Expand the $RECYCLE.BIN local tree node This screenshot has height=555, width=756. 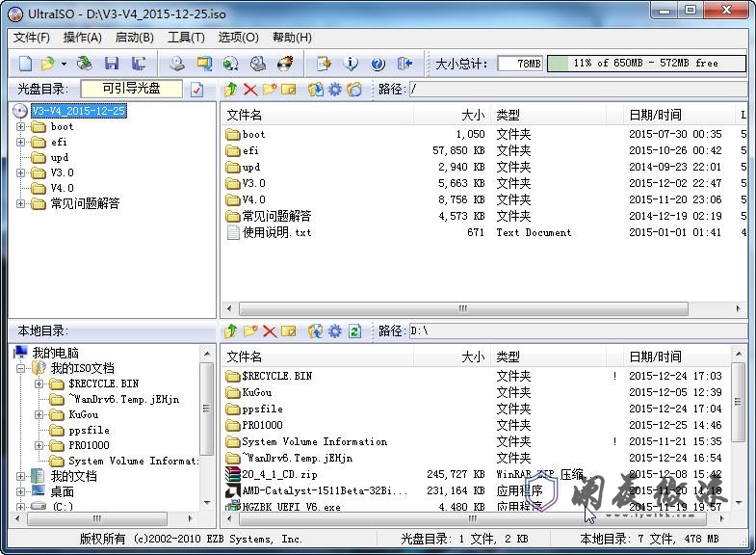click(x=39, y=384)
